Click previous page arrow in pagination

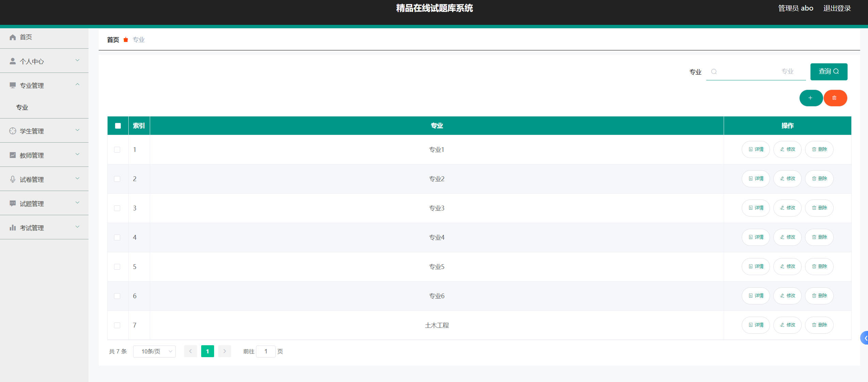tap(191, 351)
